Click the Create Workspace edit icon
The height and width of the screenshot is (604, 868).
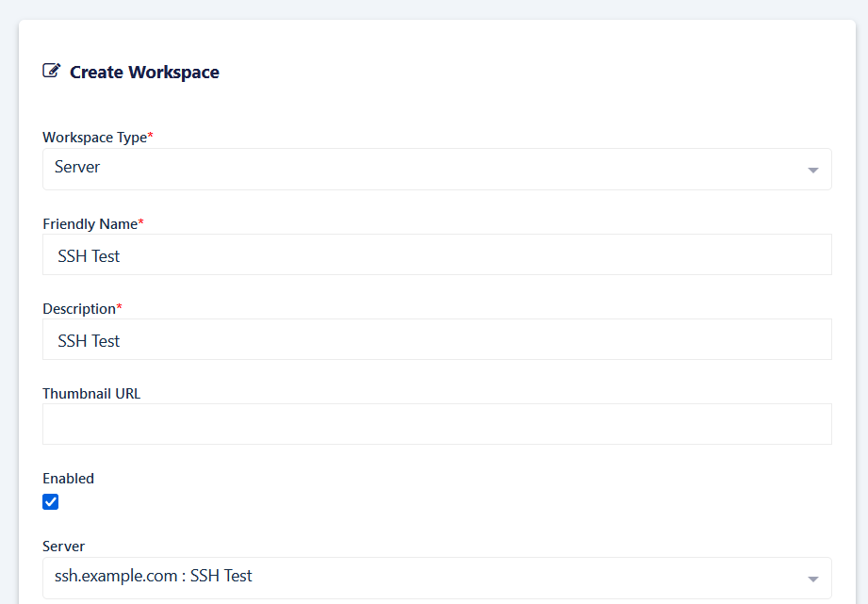click(x=52, y=70)
